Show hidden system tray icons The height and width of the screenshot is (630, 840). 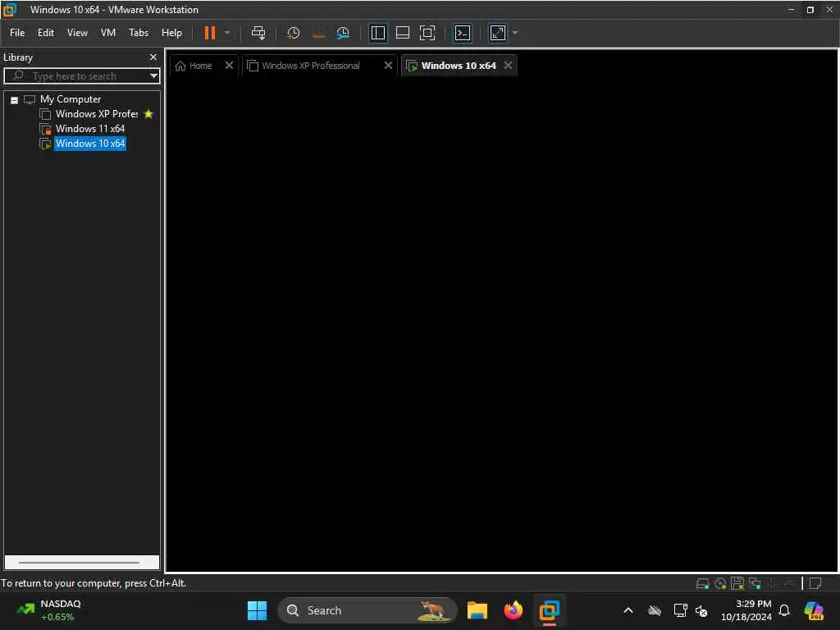[x=628, y=610]
